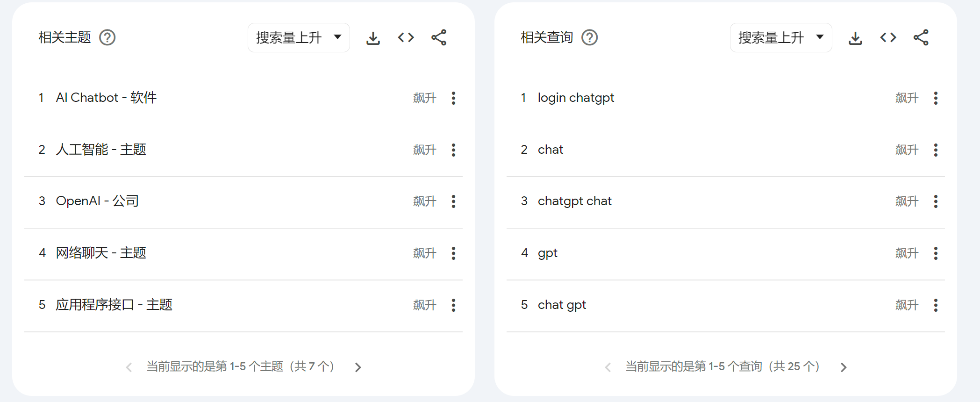This screenshot has height=402, width=980.
Task: Expand 搜索量上升 dropdown in 相关查询 panel
Action: pos(781,37)
